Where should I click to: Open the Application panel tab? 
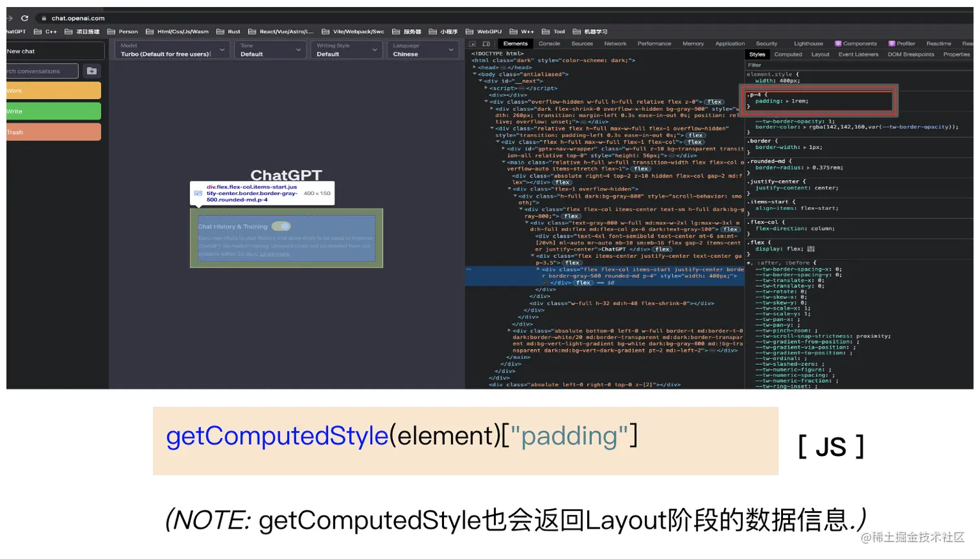(x=730, y=43)
